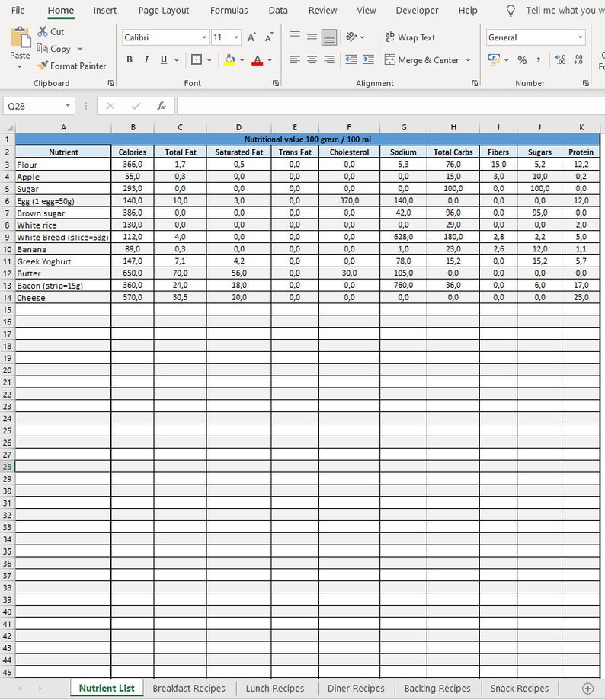Click Increase Decimal icon
Screen dimensions: 605x700
[560, 59]
